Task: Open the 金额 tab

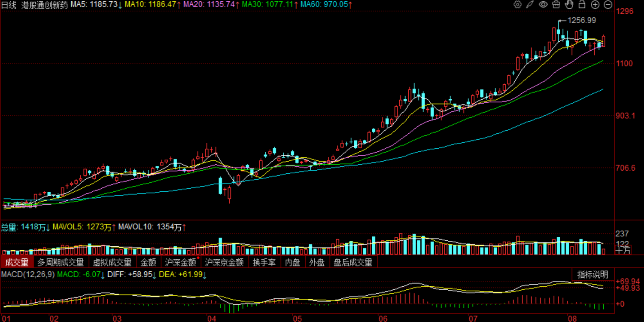Action: [x=149, y=262]
